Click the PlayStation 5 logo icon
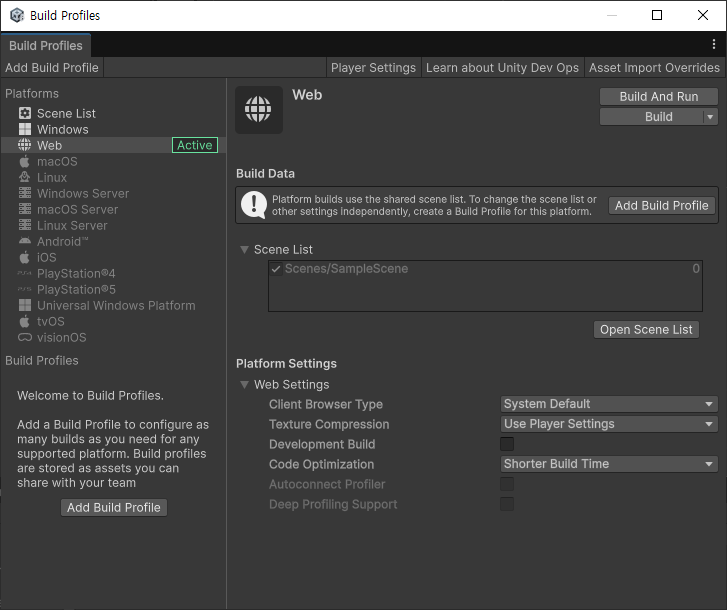 coord(25,289)
